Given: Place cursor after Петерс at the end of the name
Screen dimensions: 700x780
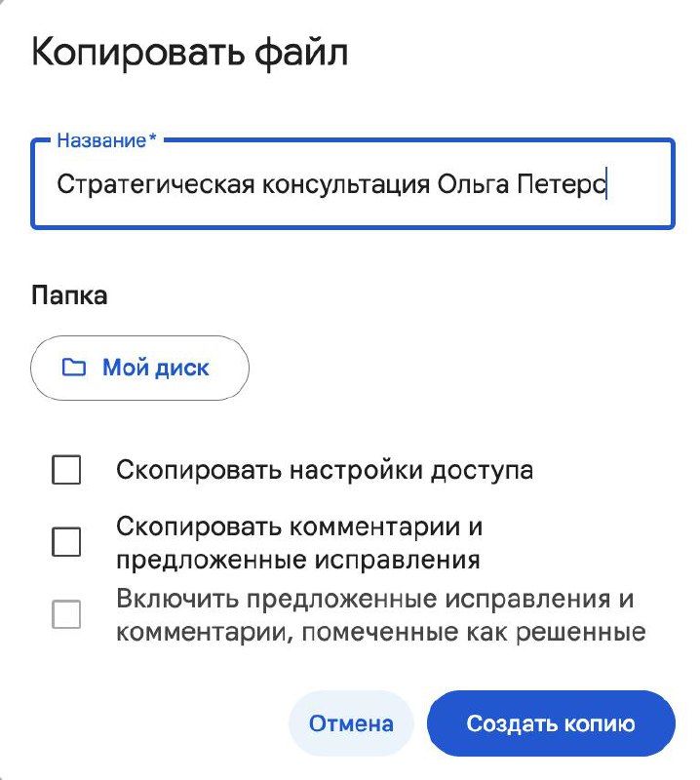Looking at the screenshot, I should pos(607,184).
